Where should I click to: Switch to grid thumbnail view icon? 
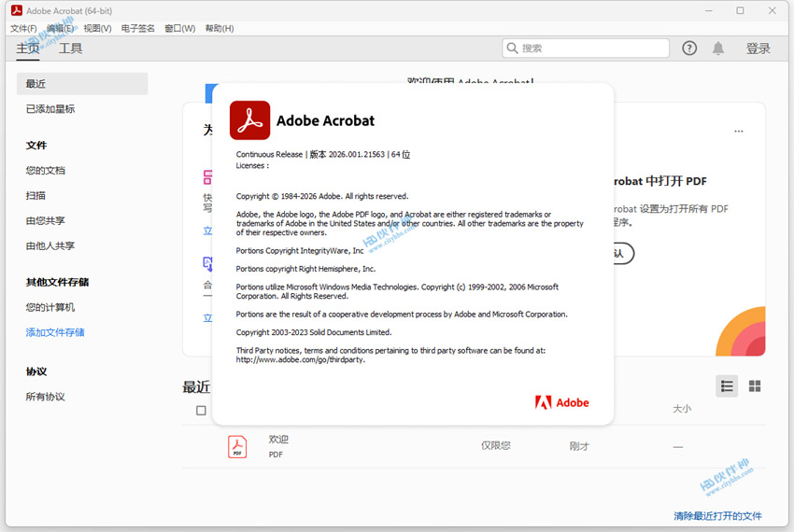[x=755, y=386]
